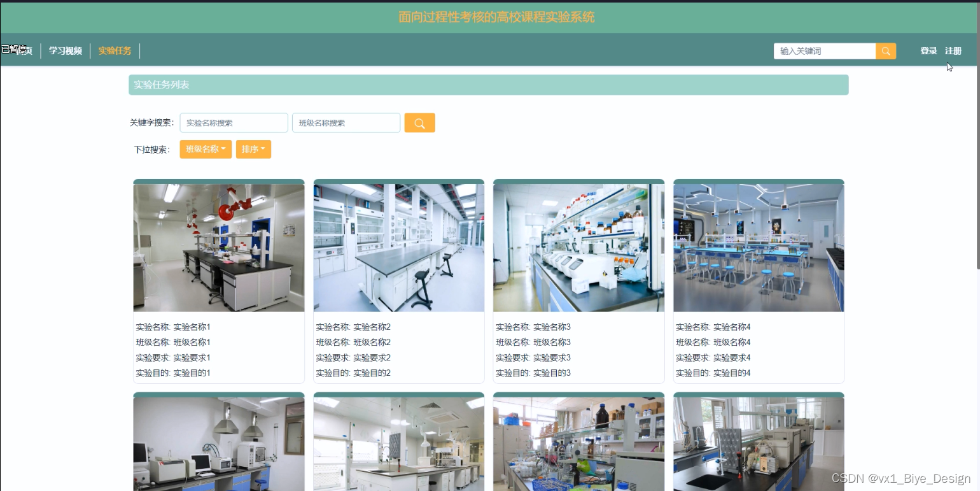The image size is (980, 491).
Task: Open the lab photo for 实验名称2
Action: [x=399, y=248]
